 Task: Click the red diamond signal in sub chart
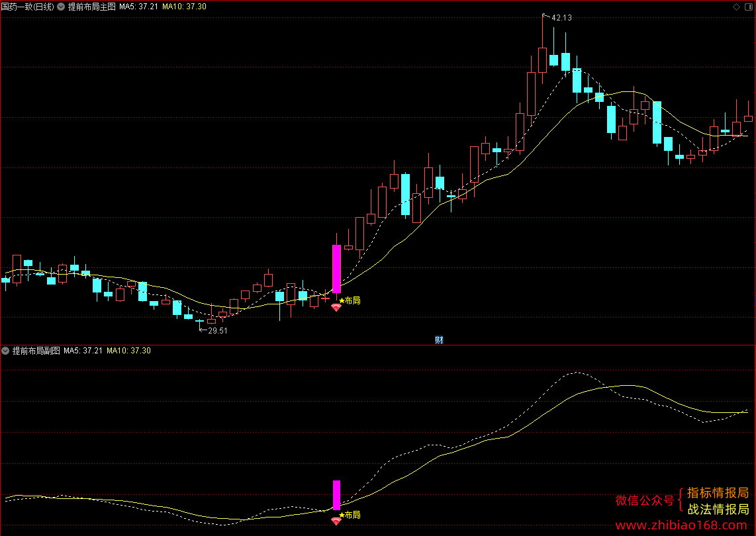pos(336,521)
